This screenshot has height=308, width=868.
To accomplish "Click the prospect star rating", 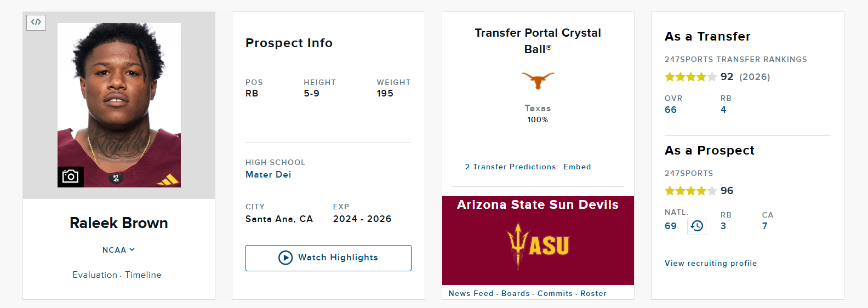I will point(690,191).
